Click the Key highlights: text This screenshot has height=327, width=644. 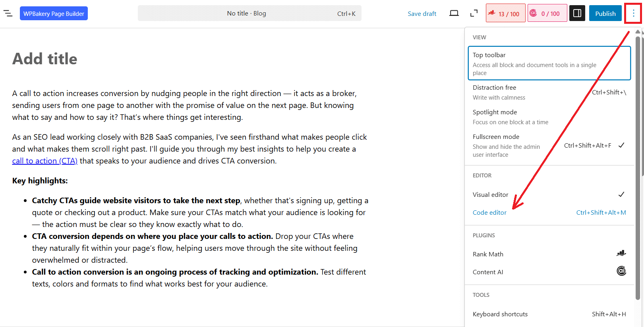40,181
